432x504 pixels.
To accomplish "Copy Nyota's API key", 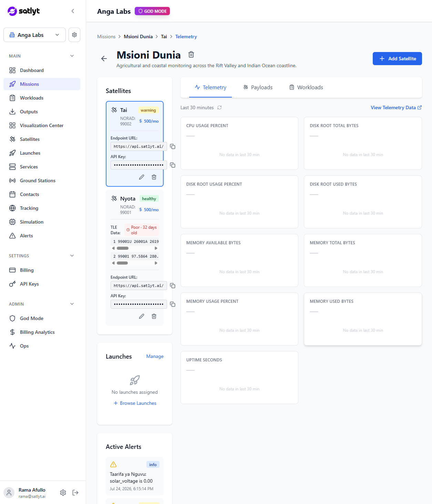I will 173,304.
